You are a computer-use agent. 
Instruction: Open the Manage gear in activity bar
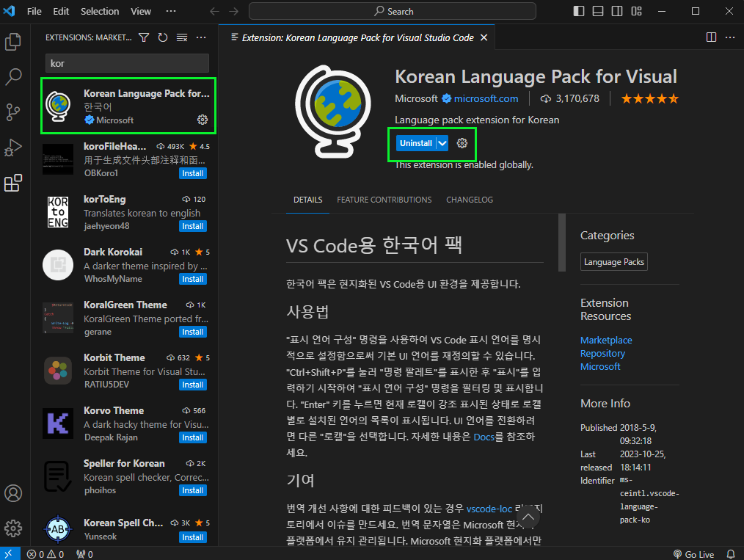[x=13, y=528]
